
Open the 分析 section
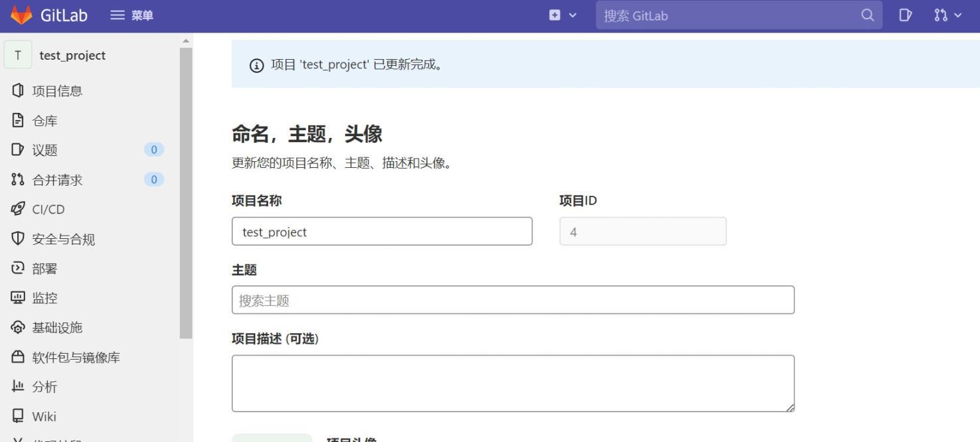[x=18, y=386]
